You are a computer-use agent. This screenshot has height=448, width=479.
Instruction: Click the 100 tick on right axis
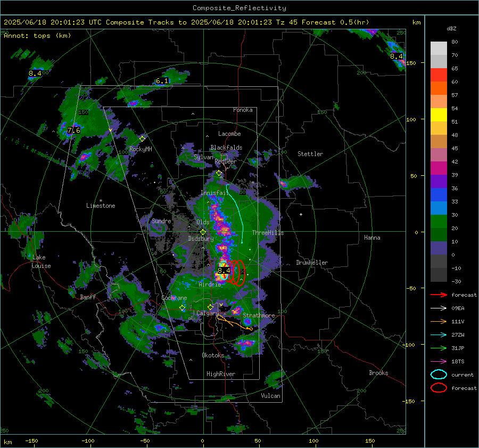(411, 119)
